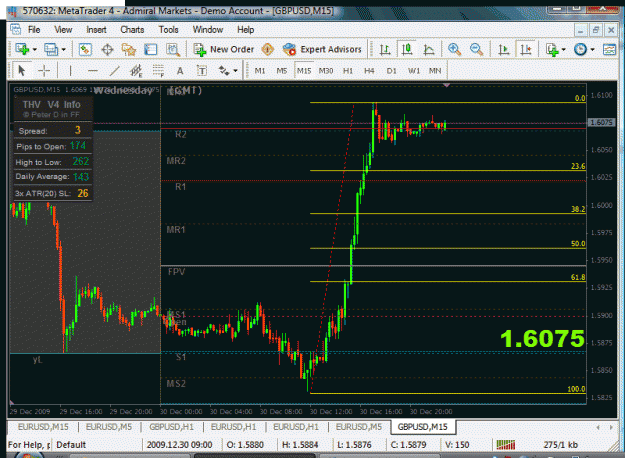Select the H1 timeframe

[348, 71]
